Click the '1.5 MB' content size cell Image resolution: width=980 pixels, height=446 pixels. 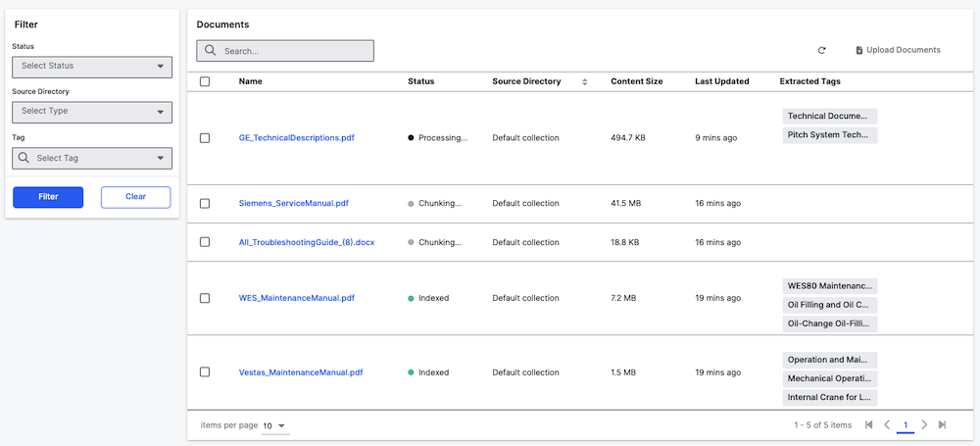(623, 372)
